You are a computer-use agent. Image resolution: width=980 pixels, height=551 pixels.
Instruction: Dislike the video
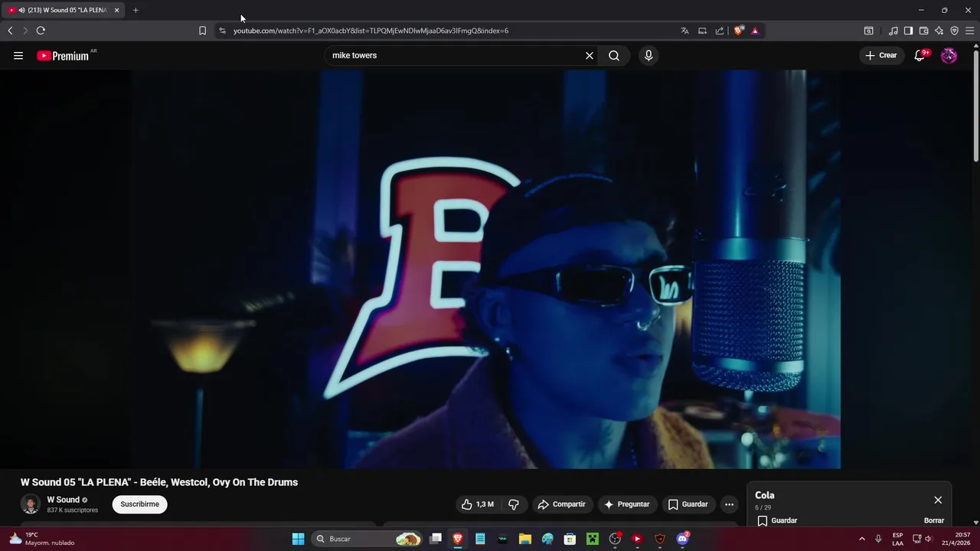point(514,504)
